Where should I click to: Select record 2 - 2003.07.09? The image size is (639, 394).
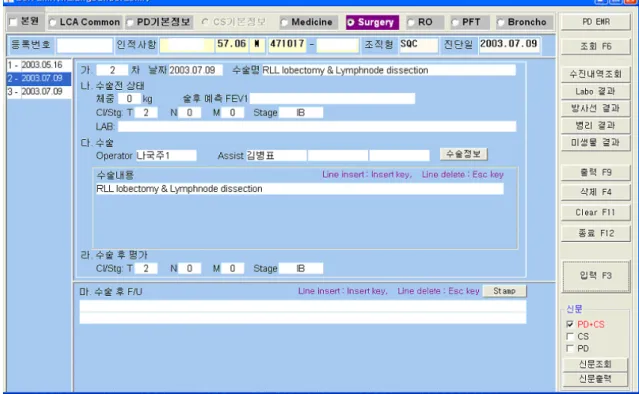point(39,78)
